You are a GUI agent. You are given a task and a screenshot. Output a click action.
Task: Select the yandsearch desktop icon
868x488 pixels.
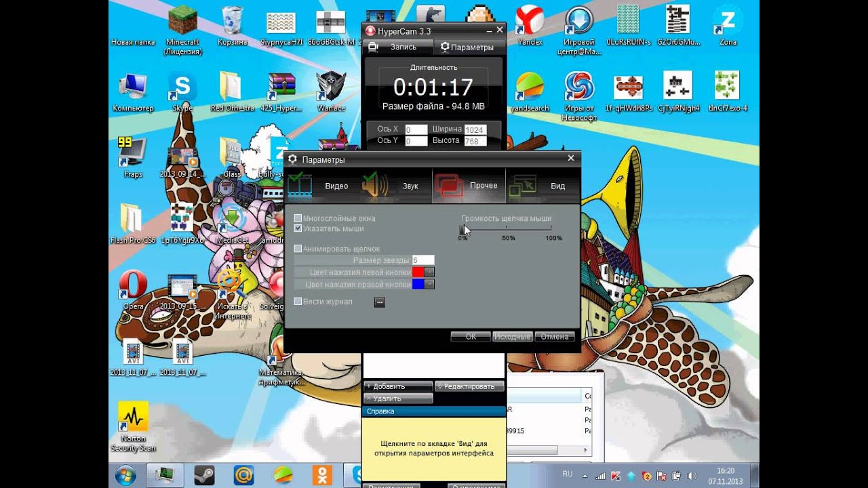(530, 91)
